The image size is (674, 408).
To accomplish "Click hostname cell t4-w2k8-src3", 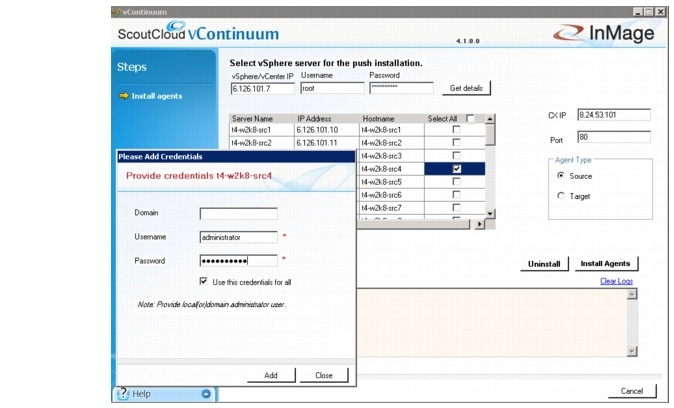I will (x=392, y=156).
